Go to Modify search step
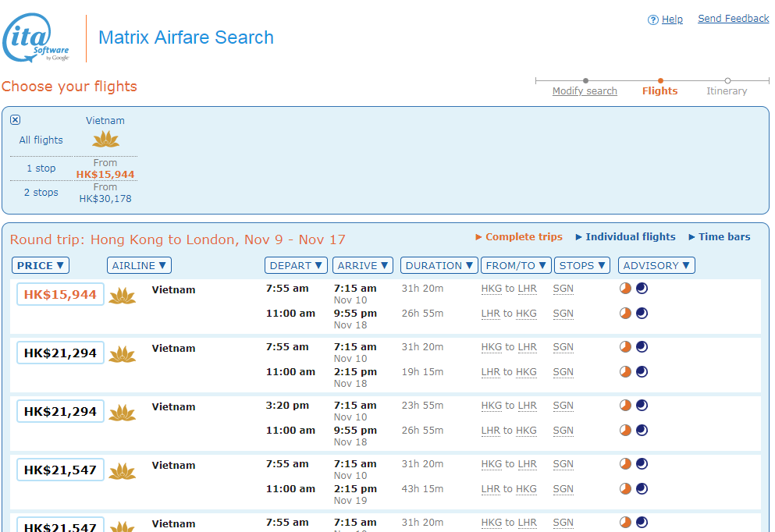The height and width of the screenshot is (532, 775). point(585,91)
